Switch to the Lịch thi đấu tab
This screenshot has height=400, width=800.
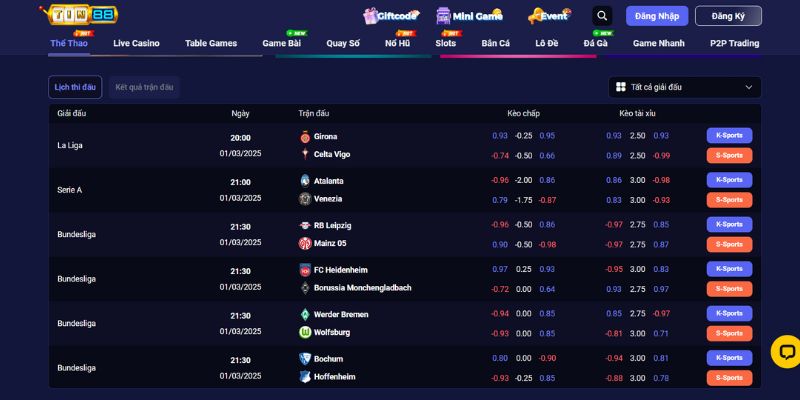point(75,87)
